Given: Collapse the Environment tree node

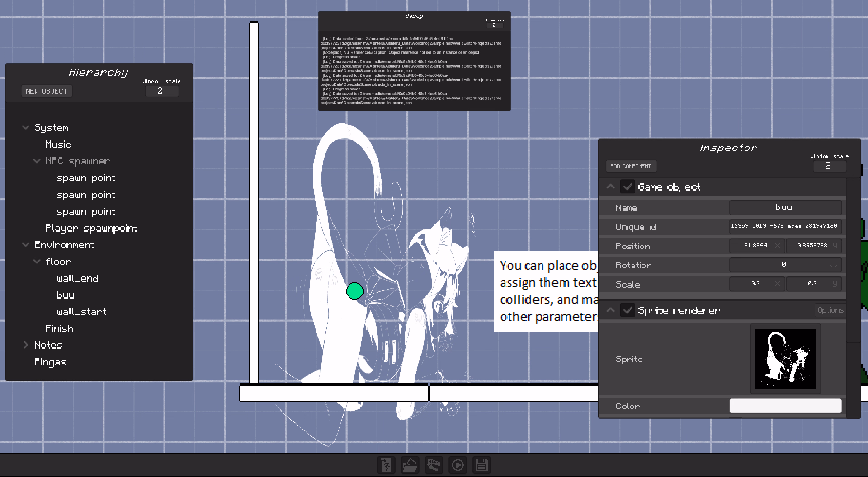Looking at the screenshot, I should click(x=26, y=244).
